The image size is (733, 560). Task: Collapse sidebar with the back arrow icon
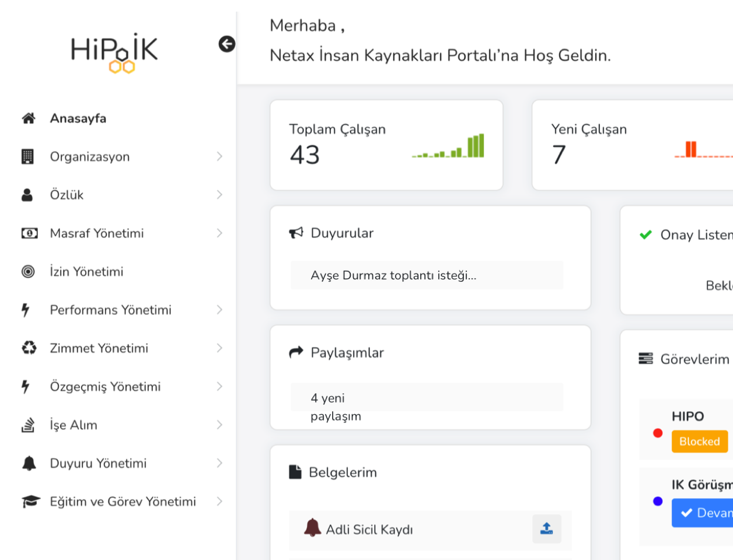point(227,44)
